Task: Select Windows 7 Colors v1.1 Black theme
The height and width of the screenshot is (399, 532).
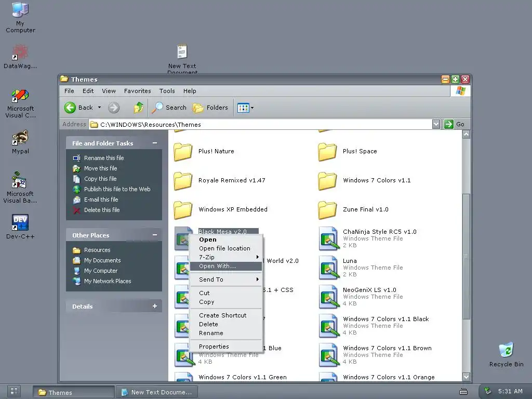Action: pyautogui.click(x=374, y=326)
